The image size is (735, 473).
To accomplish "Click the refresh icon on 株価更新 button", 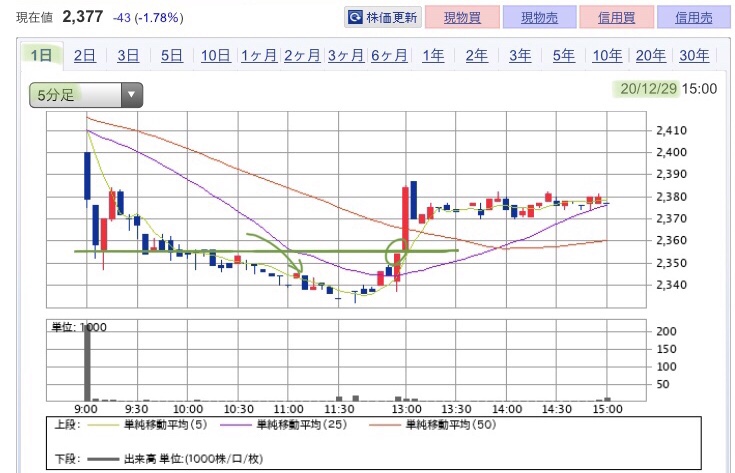I will coord(355,17).
